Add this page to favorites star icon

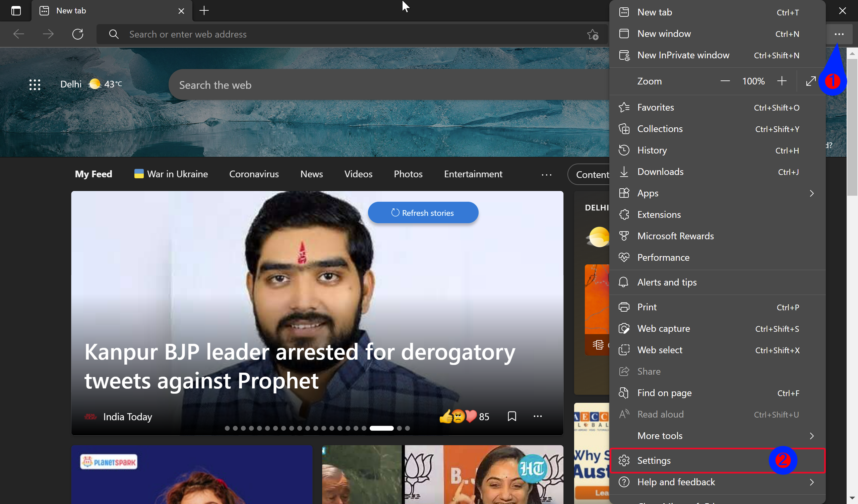(x=593, y=35)
